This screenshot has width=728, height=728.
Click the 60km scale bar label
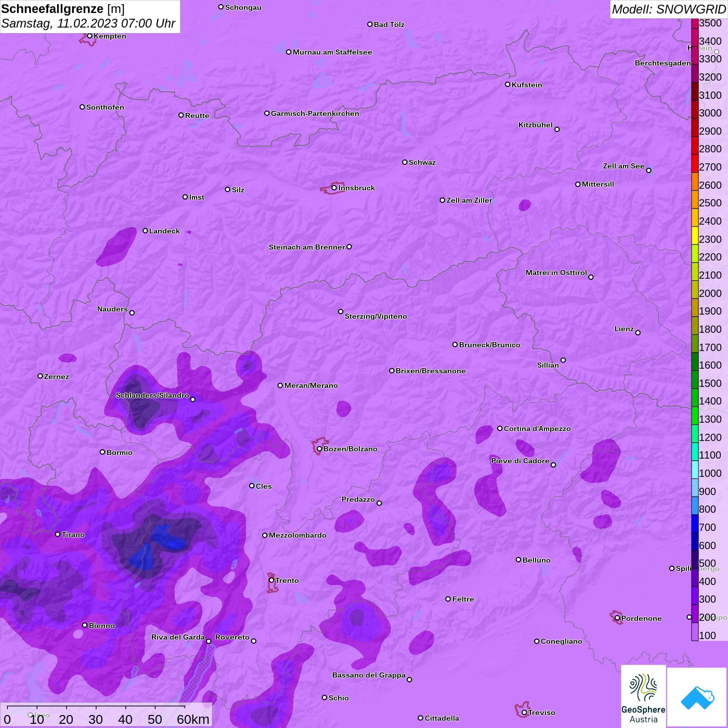(x=193, y=719)
